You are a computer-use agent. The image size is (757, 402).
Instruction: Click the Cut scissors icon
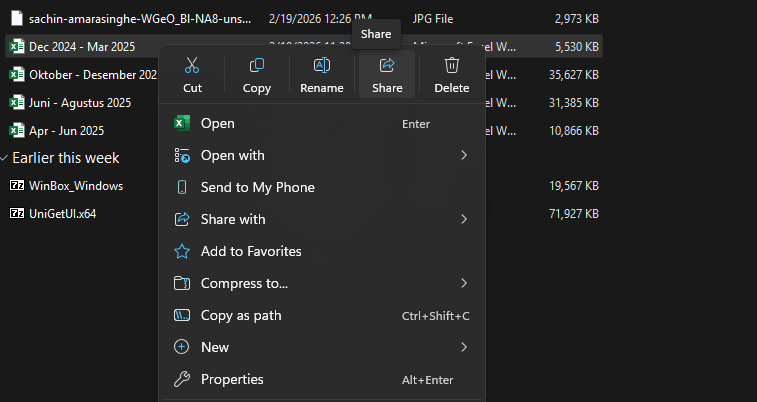192,66
